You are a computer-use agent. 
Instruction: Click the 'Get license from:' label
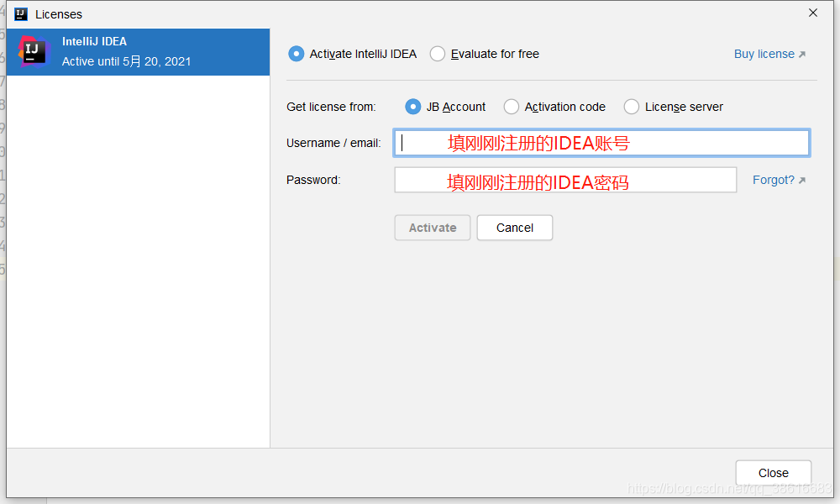point(331,108)
